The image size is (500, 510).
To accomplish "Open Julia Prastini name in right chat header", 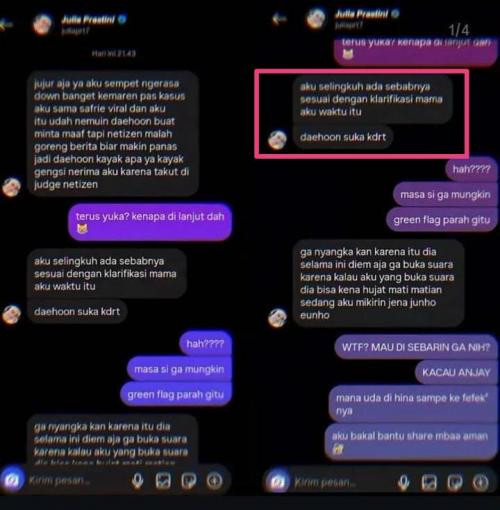I will pyautogui.click(x=361, y=14).
